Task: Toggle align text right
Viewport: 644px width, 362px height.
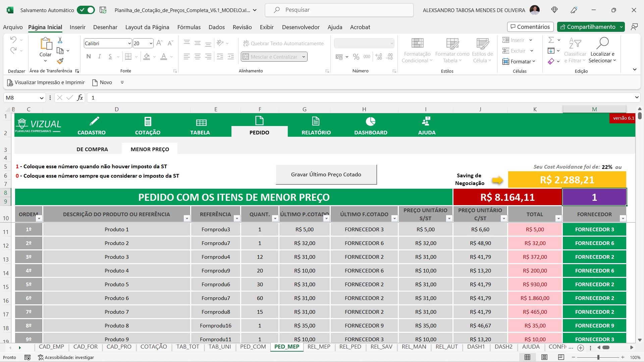Action: point(208,56)
